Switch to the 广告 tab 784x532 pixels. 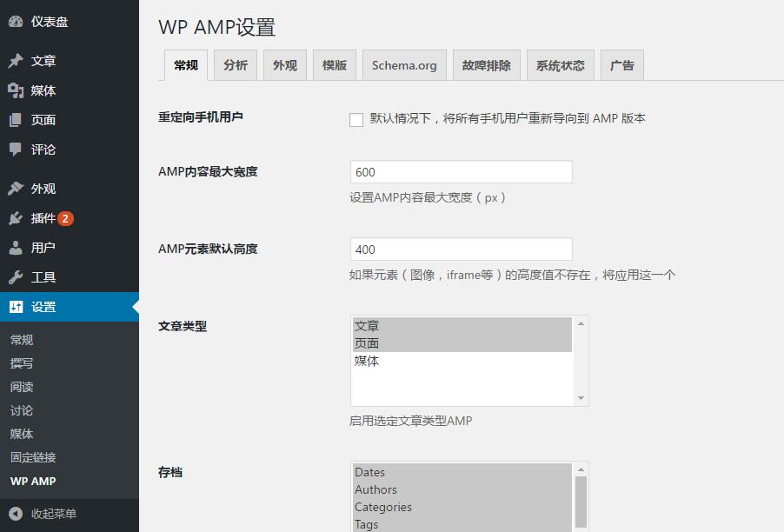(x=621, y=65)
